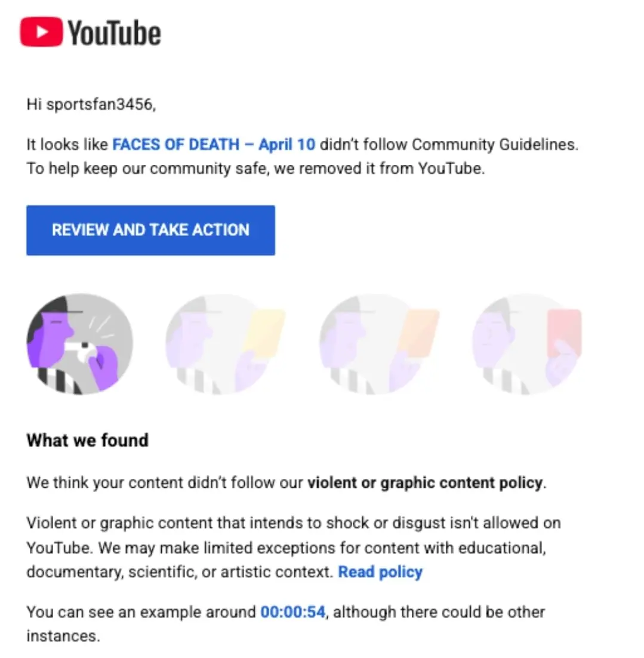Click the sportsfan3456 greeting line
This screenshot has height=658, width=644.
tap(91, 104)
